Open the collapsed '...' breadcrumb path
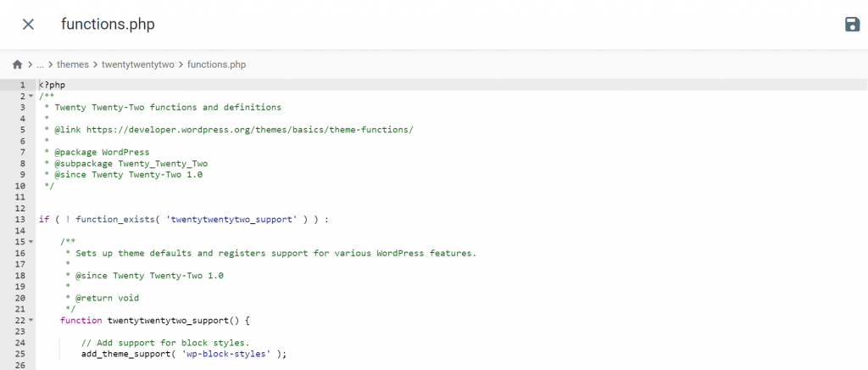 40,64
